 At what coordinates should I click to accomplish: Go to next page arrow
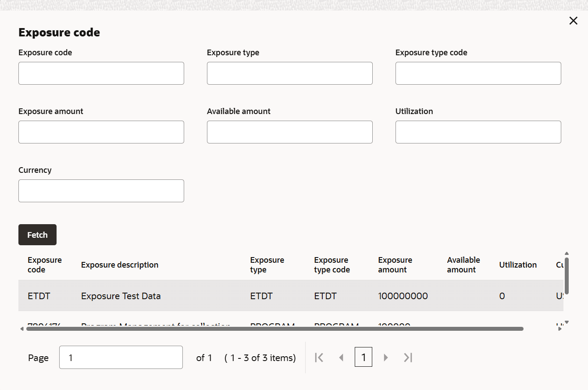click(x=386, y=358)
